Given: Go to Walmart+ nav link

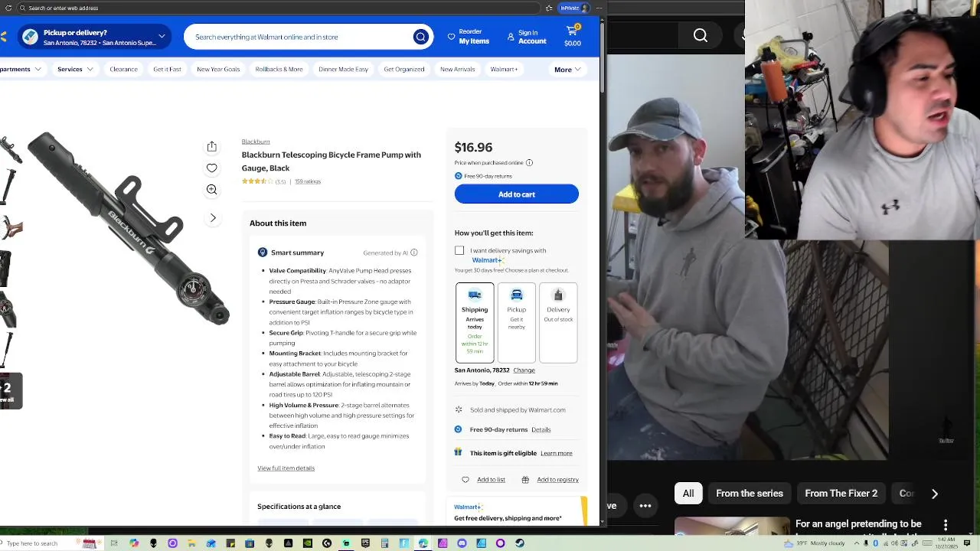Looking at the screenshot, I should 504,69.
